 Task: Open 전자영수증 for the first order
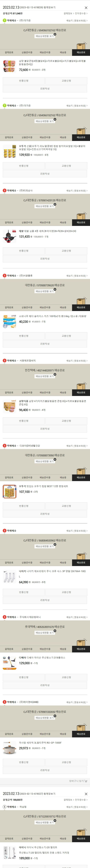(x=81, y=13)
